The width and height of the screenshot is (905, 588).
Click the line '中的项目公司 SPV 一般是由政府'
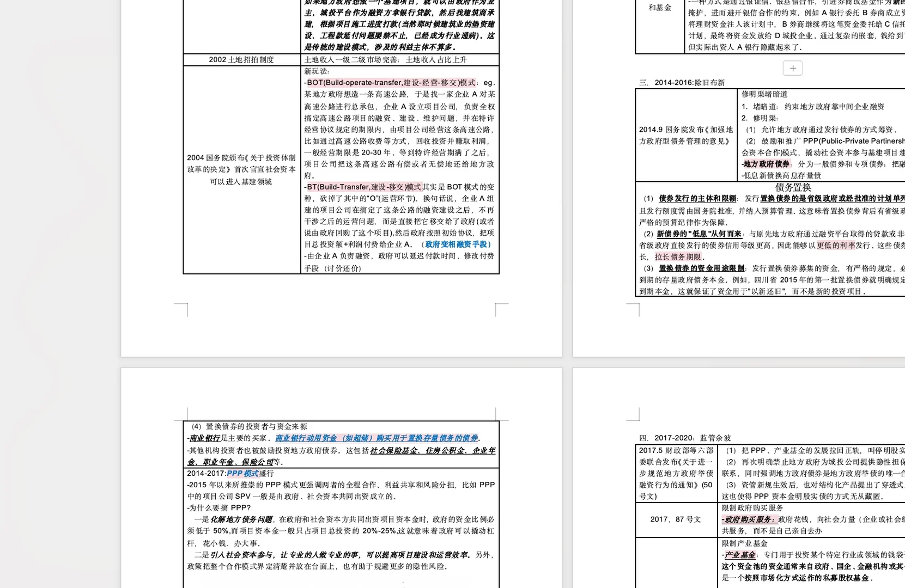pos(291,497)
